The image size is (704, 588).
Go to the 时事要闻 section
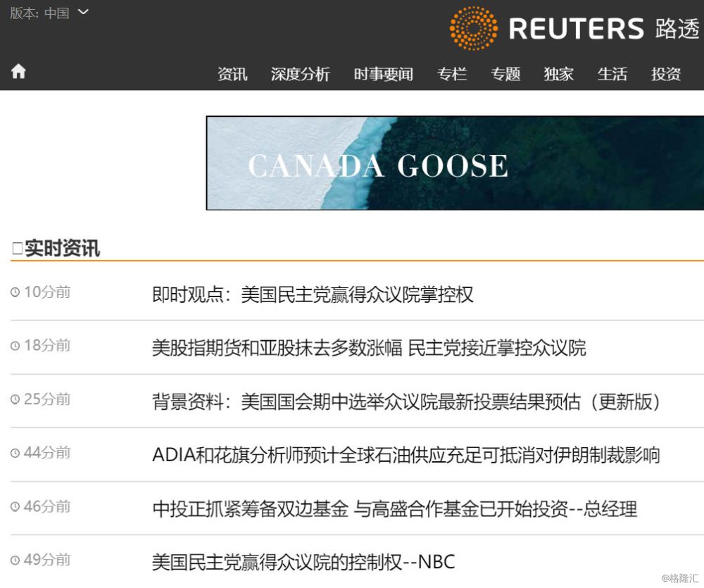(384, 74)
